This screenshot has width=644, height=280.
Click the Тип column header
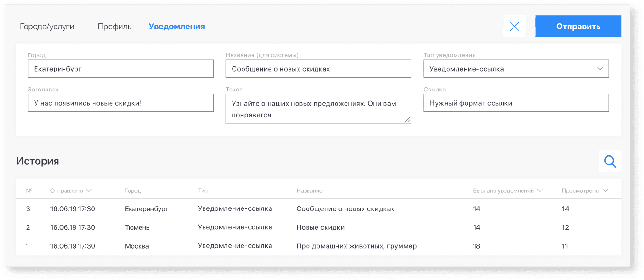coord(203,190)
